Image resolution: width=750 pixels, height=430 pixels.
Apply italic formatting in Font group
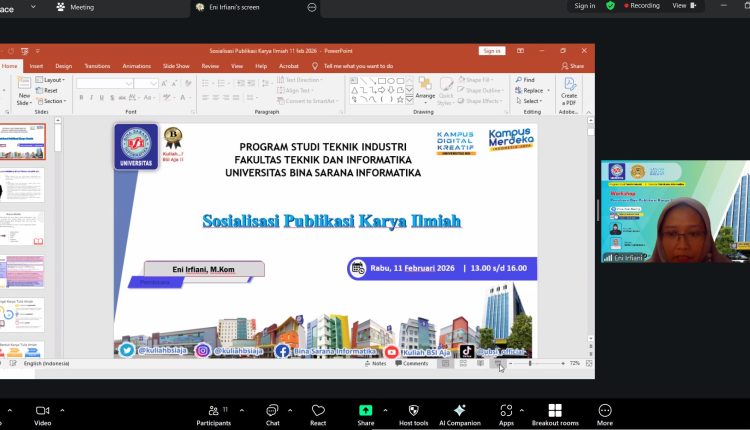[91, 98]
